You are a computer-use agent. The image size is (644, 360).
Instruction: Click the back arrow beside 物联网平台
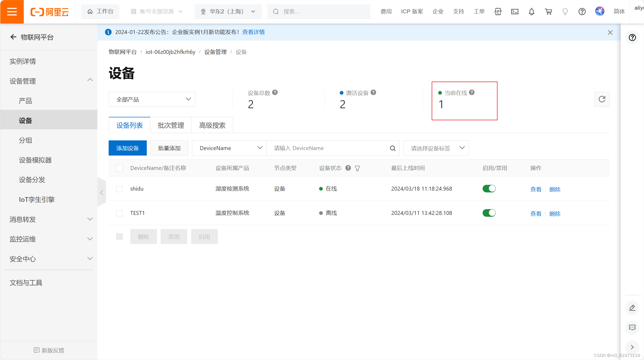point(13,37)
